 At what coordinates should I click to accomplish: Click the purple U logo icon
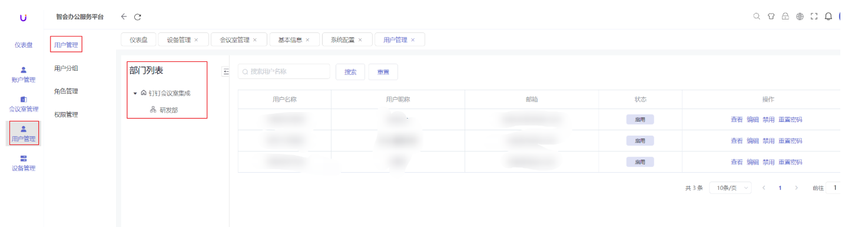[23, 18]
